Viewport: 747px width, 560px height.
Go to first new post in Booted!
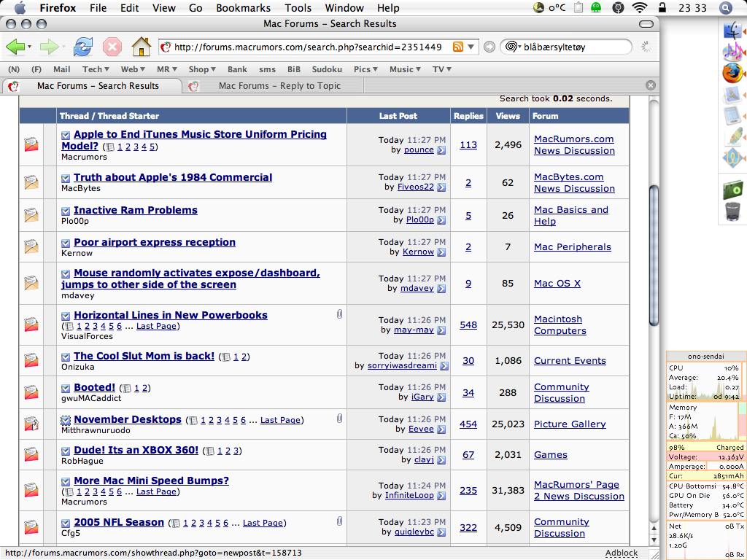(x=66, y=388)
